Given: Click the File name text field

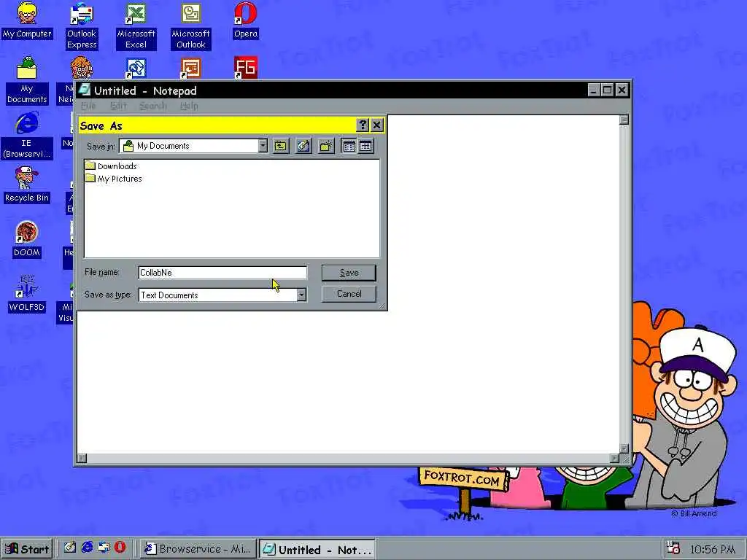Looking at the screenshot, I should click(x=222, y=273).
